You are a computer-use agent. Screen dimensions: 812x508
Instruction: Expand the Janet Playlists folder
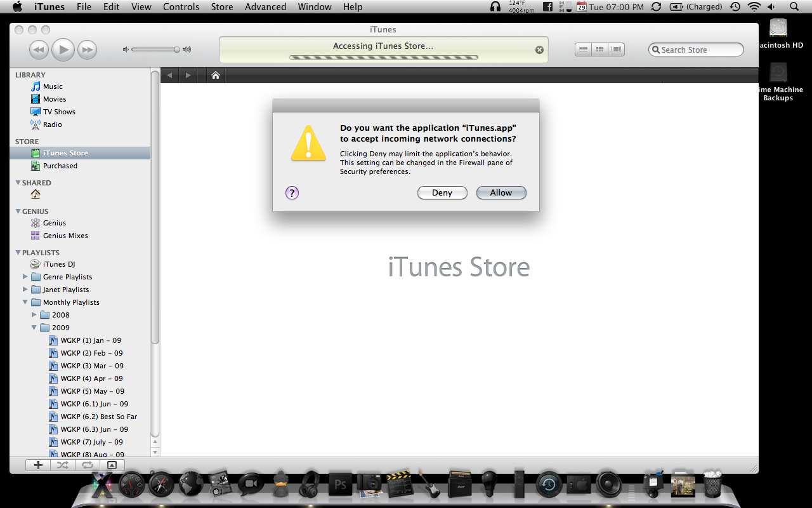coord(25,290)
